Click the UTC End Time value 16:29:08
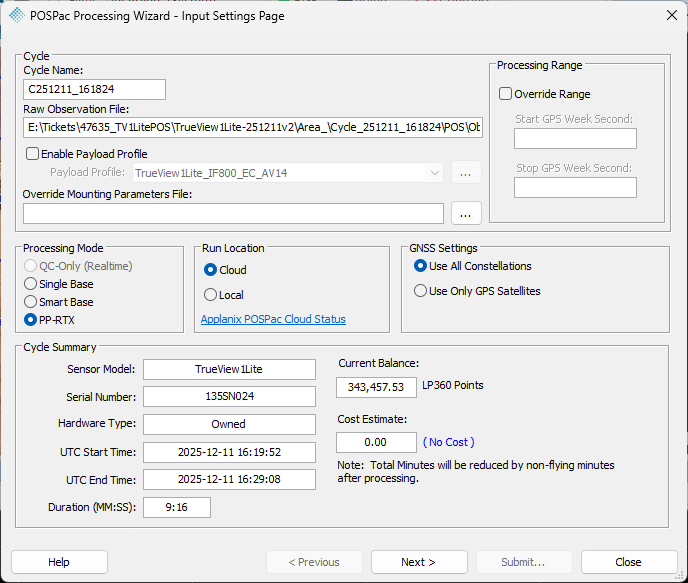 [x=229, y=479]
